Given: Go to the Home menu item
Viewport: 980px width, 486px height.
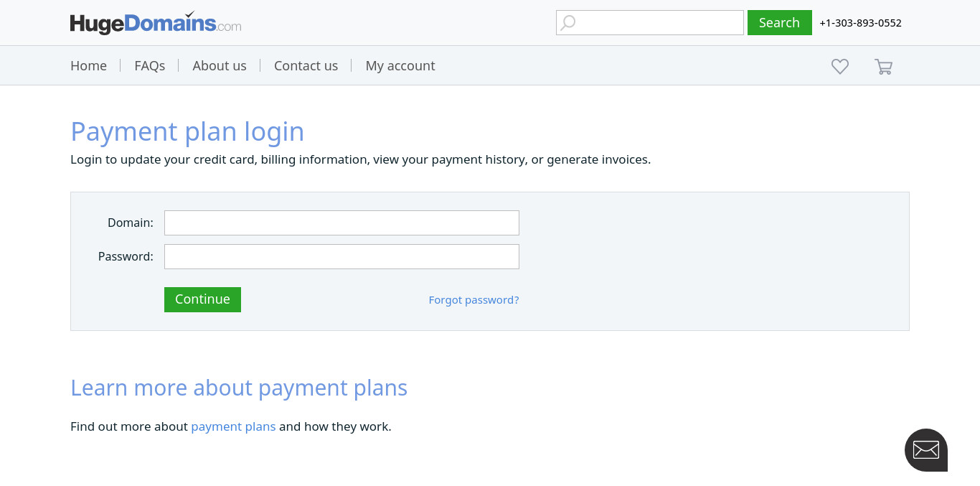Looking at the screenshot, I should pyautogui.click(x=88, y=65).
